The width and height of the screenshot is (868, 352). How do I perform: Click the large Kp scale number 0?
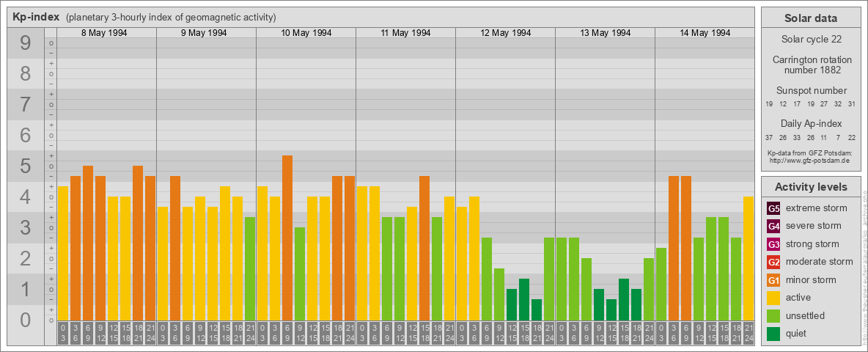coord(26,320)
